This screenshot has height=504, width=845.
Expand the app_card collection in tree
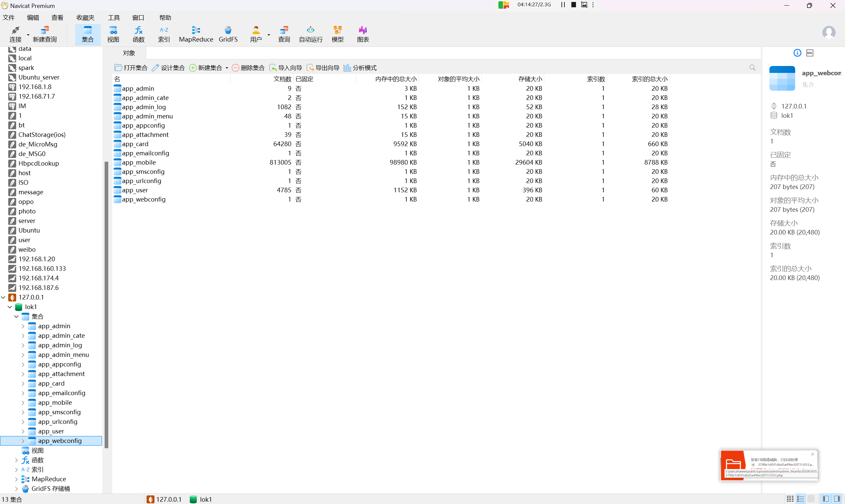click(23, 384)
